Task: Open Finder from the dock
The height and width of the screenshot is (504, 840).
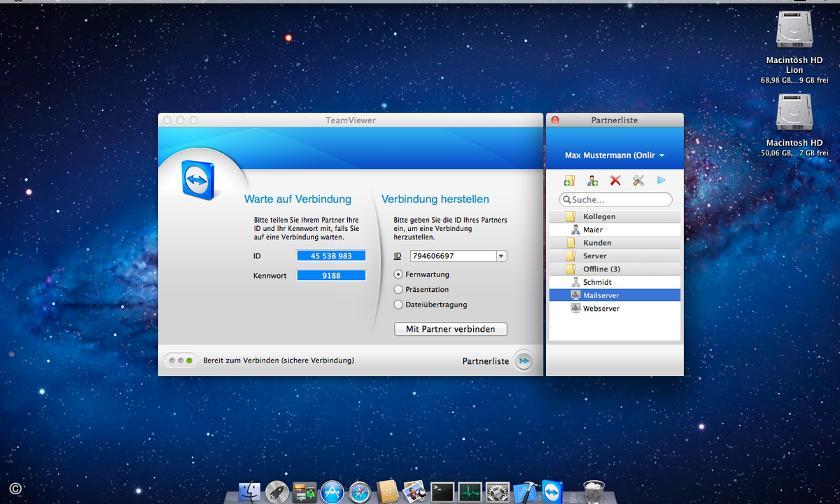Action: click(x=249, y=492)
